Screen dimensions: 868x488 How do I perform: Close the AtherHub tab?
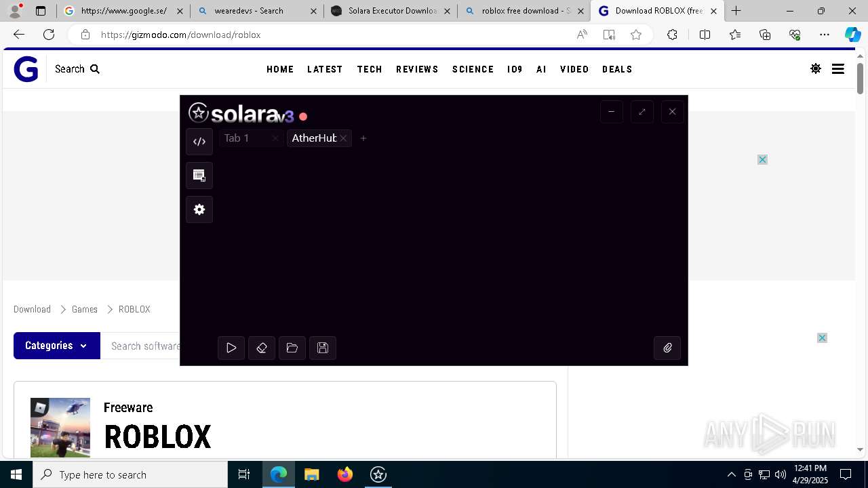click(x=344, y=138)
